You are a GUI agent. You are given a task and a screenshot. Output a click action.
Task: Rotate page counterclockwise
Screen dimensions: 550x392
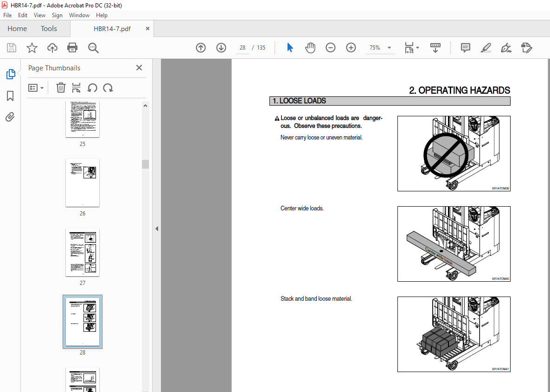click(x=92, y=88)
